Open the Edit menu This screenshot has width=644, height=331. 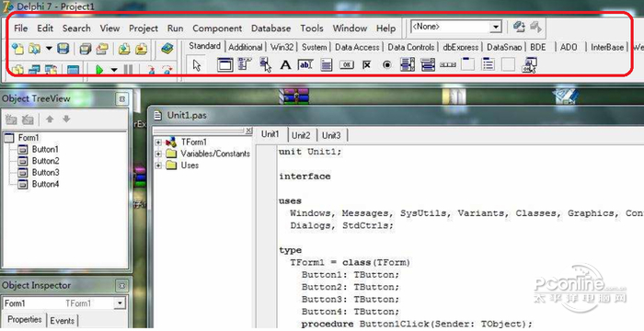(45, 29)
